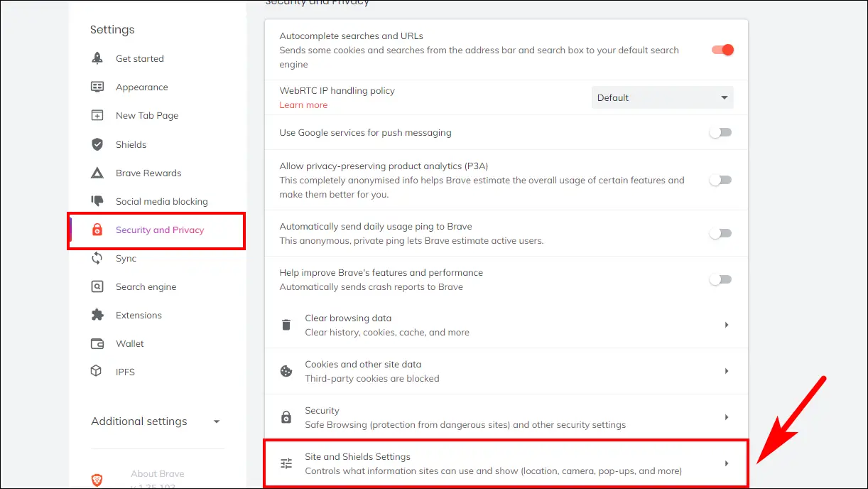Screen dimensions: 868x489
Task: Click the New Tab Page icon
Action: point(97,115)
